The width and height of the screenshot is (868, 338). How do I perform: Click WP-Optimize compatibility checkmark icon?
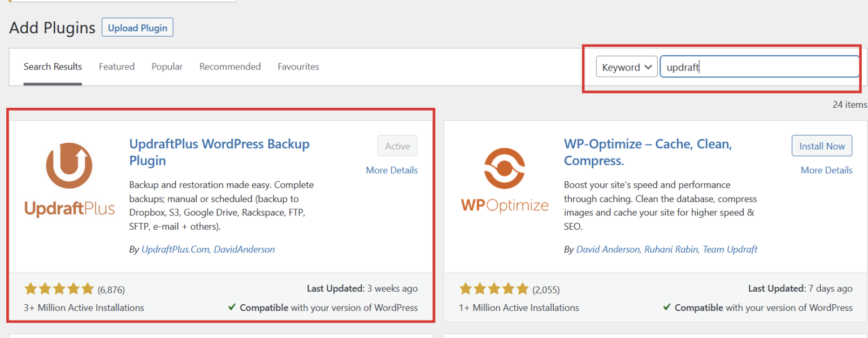click(667, 308)
